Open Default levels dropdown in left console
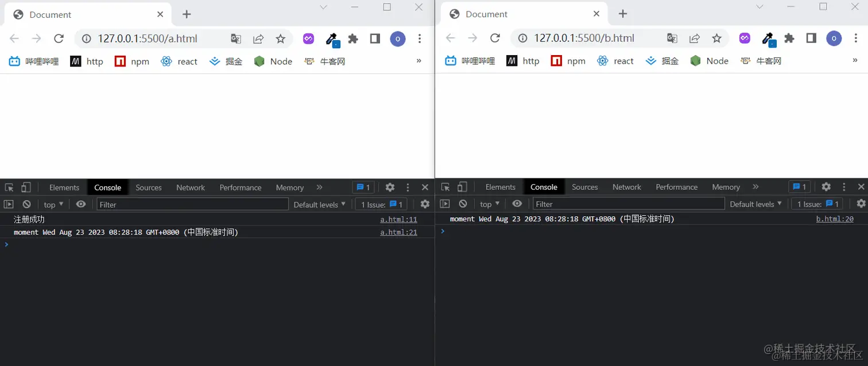This screenshot has width=868, height=366. 320,204
